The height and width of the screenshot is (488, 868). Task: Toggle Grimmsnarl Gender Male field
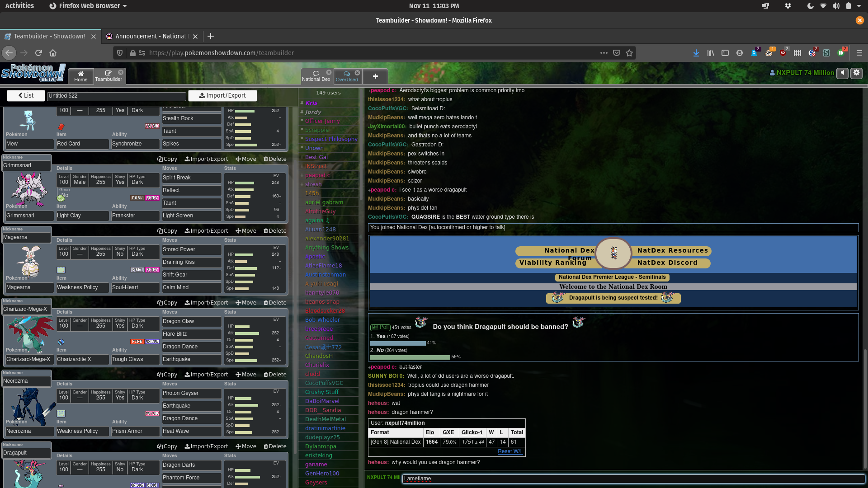pos(80,182)
